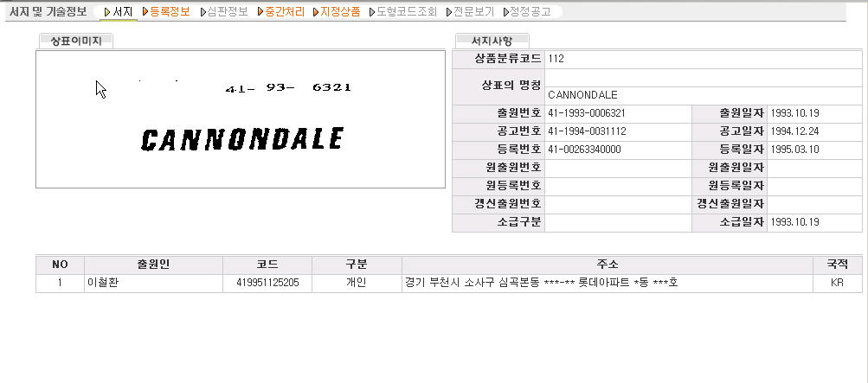Click the arrow icon beside 중간처리
Image resolution: width=868 pixels, height=383 pixels.
tap(260, 11)
